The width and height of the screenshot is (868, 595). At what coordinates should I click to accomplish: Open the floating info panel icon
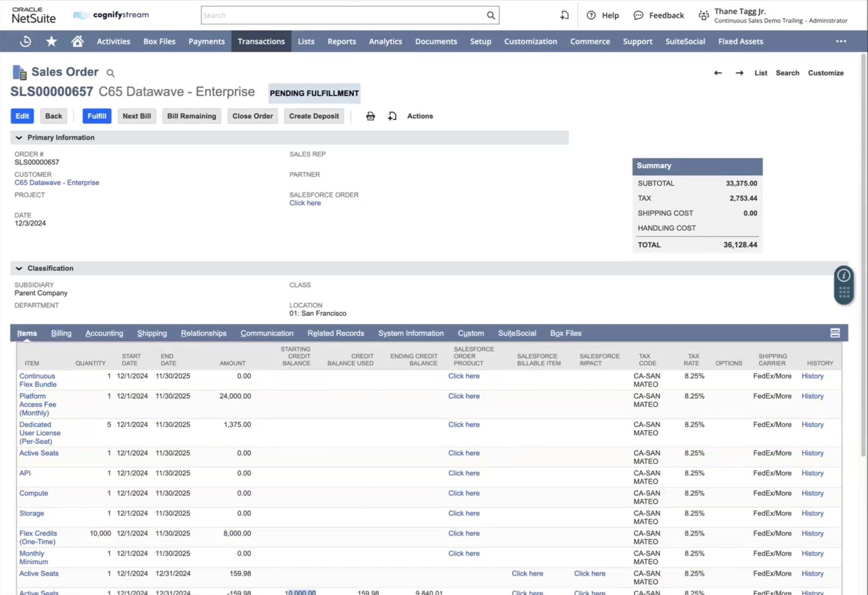(x=844, y=275)
